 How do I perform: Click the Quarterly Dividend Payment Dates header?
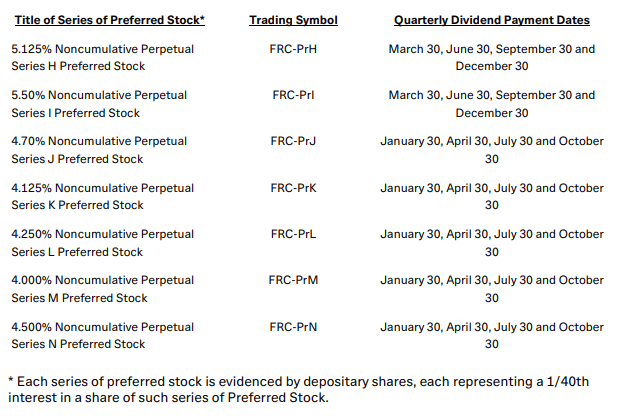491,20
